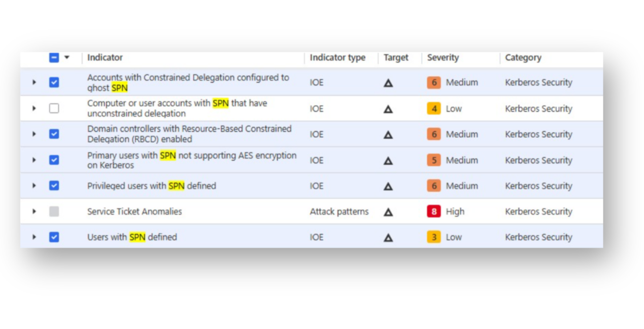Open the selection dropdown arrow in header

point(67,57)
